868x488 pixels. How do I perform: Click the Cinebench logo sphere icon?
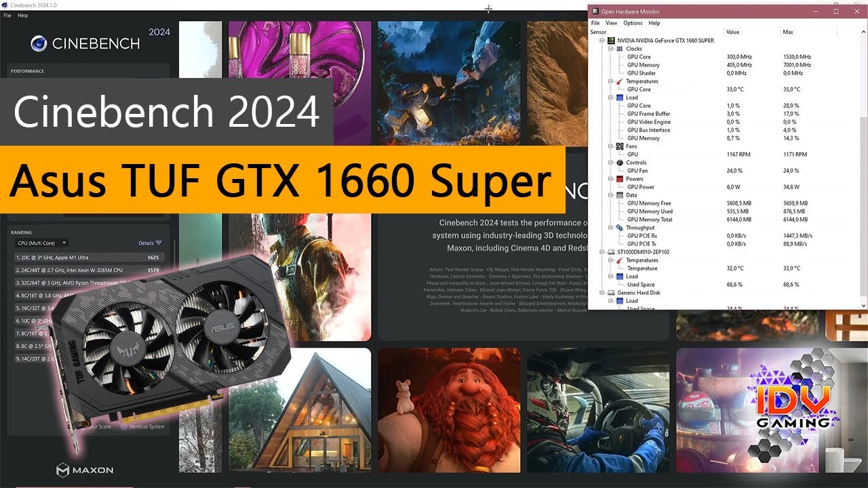39,43
